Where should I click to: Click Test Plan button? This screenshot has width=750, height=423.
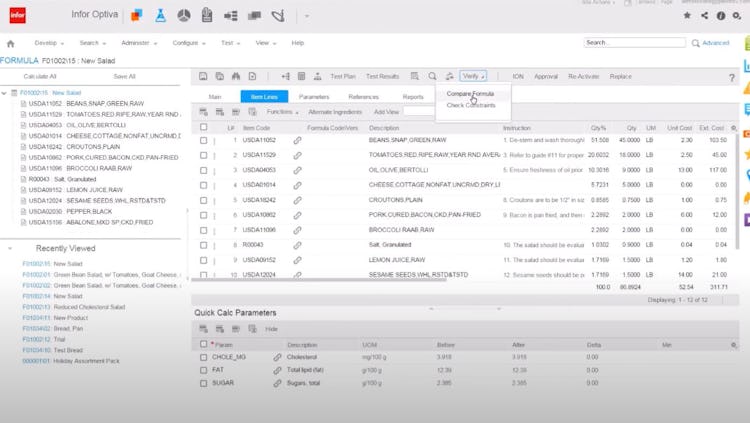point(343,77)
